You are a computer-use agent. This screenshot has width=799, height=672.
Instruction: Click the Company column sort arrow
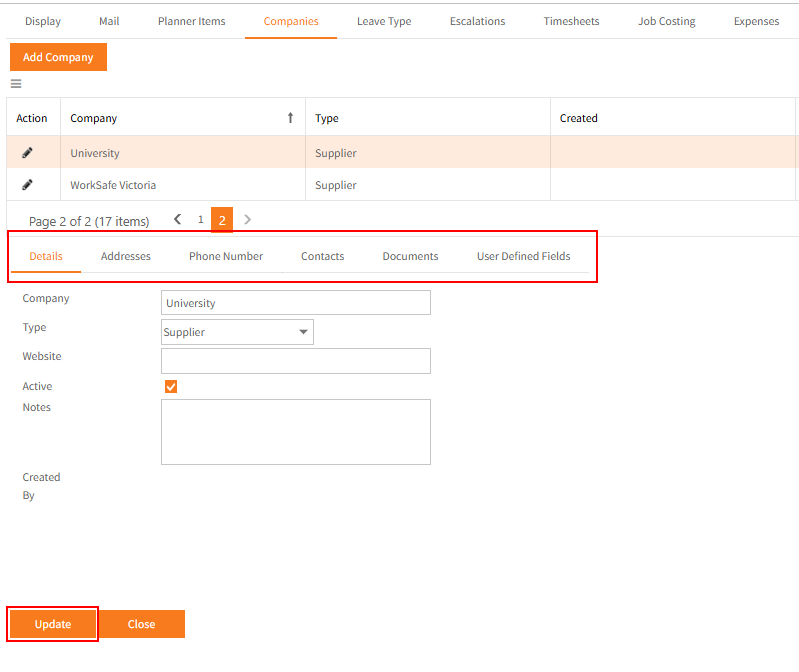tap(290, 118)
